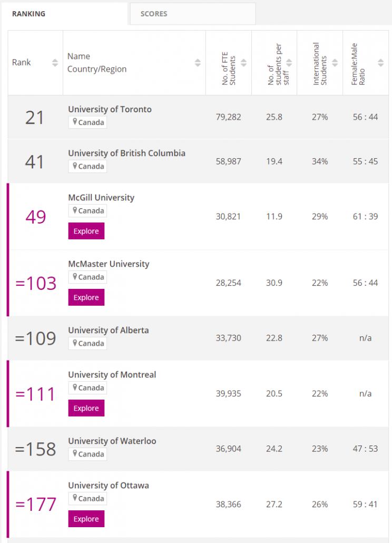This screenshot has width=392, height=543.
Task: Sort table by Rank column arrows
Action: (x=55, y=63)
